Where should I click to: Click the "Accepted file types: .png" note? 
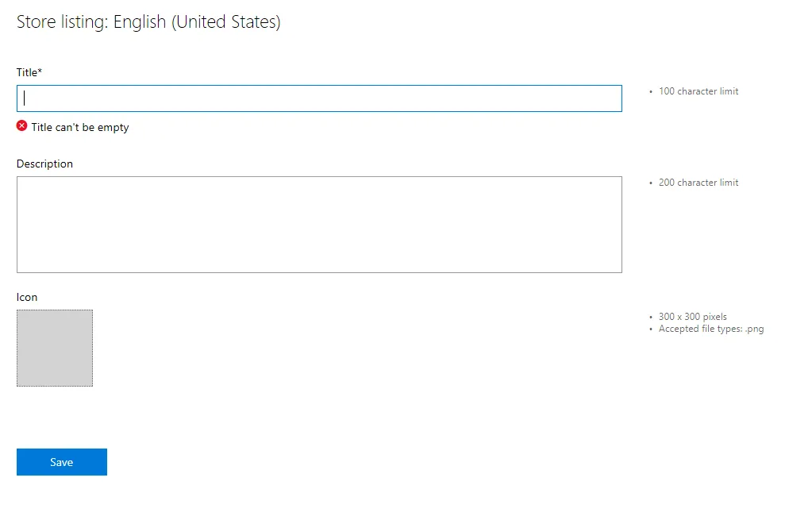[x=711, y=329]
